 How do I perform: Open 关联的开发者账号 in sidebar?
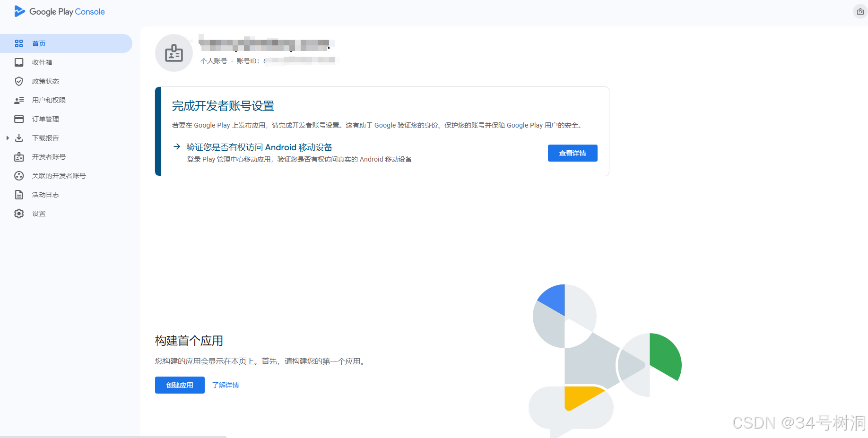[66, 176]
